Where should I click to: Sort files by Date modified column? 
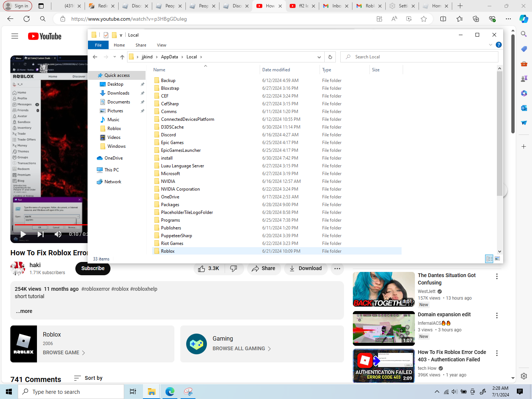[x=276, y=70]
